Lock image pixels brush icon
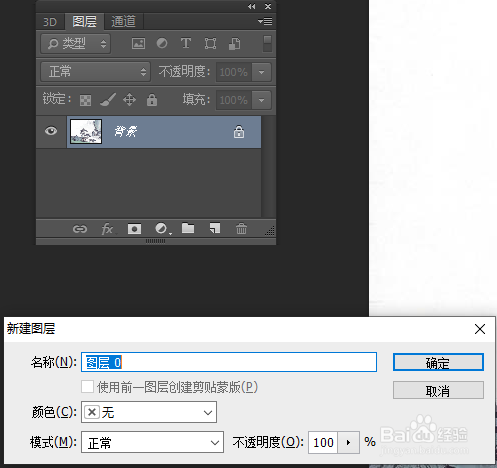Screen dimensions: 497x468 click(108, 100)
